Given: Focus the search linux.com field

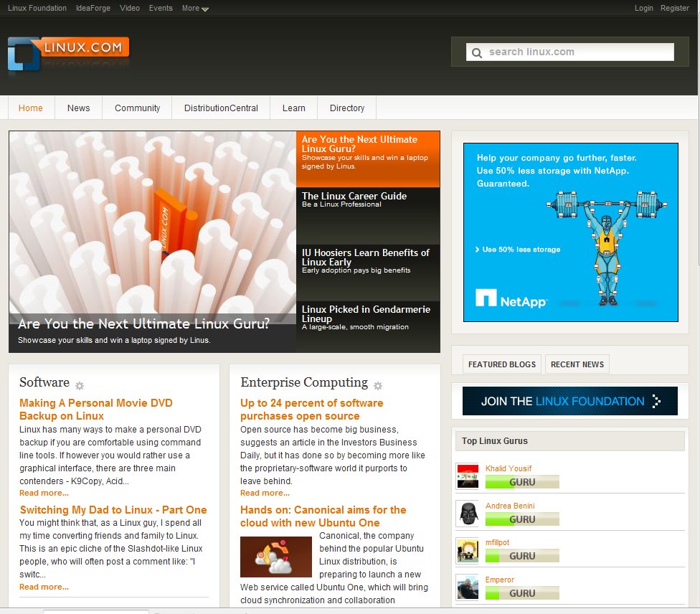Looking at the screenshot, I should click(570, 52).
